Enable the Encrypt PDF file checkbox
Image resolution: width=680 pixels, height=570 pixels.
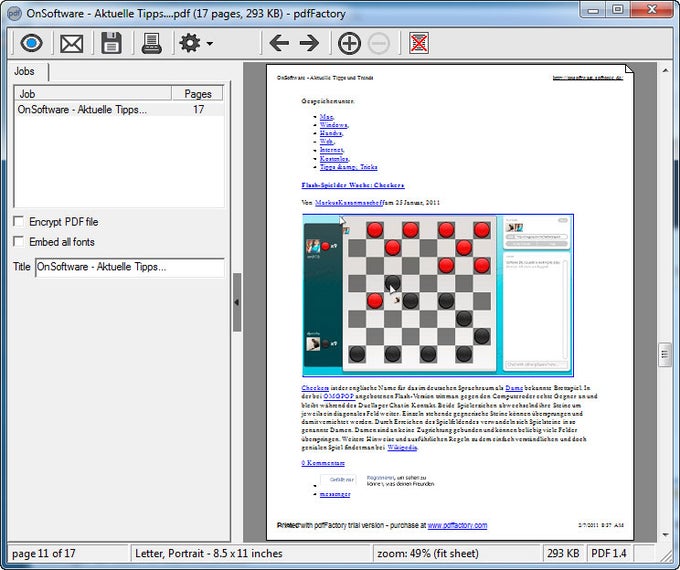pos(19,222)
